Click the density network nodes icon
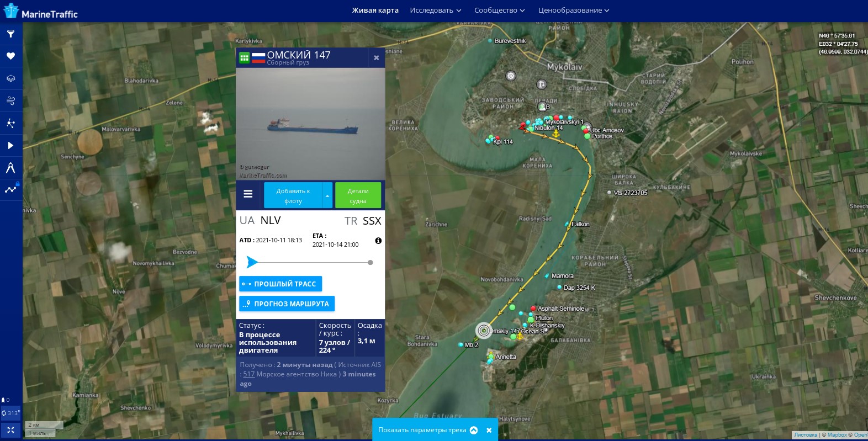This screenshot has width=868, height=441. [10, 123]
